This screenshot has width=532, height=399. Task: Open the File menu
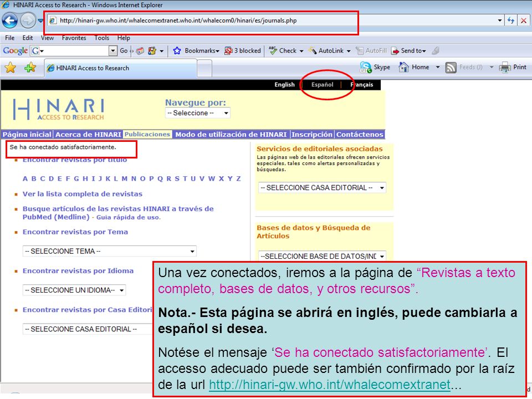(10, 38)
